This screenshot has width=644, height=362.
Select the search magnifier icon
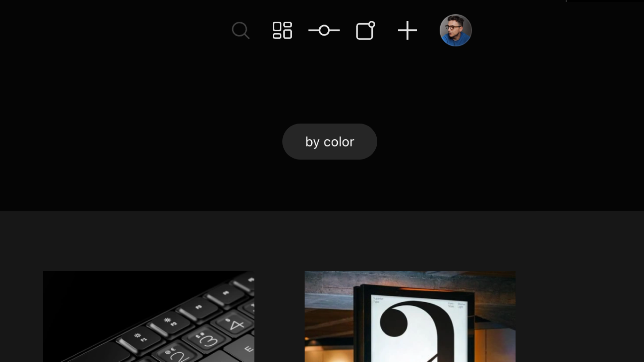(x=240, y=30)
